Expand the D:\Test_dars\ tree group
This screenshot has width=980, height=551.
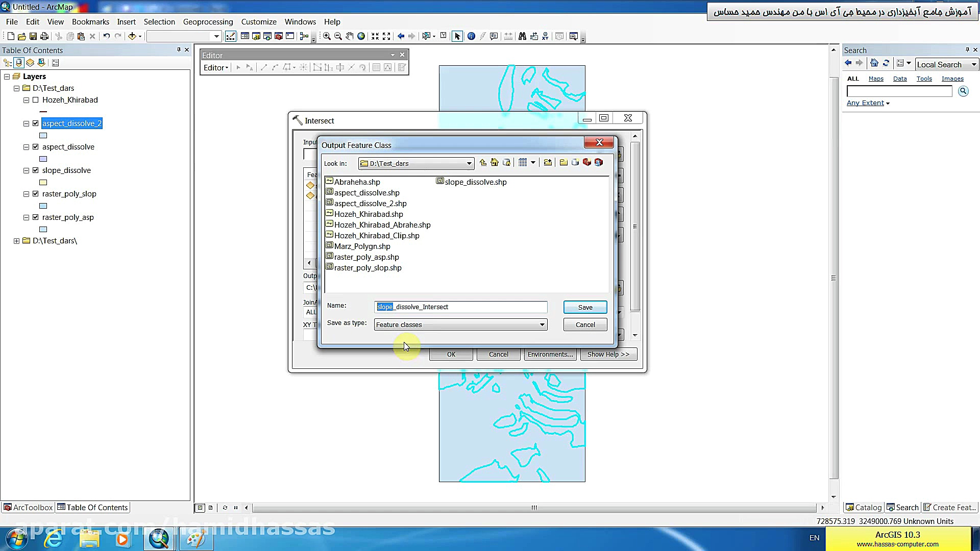point(17,241)
